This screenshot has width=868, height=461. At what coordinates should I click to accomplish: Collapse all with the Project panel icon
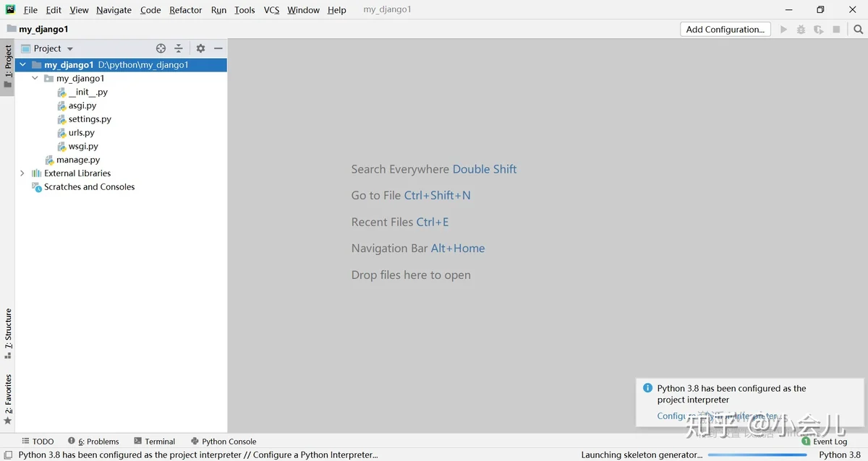pyautogui.click(x=179, y=48)
